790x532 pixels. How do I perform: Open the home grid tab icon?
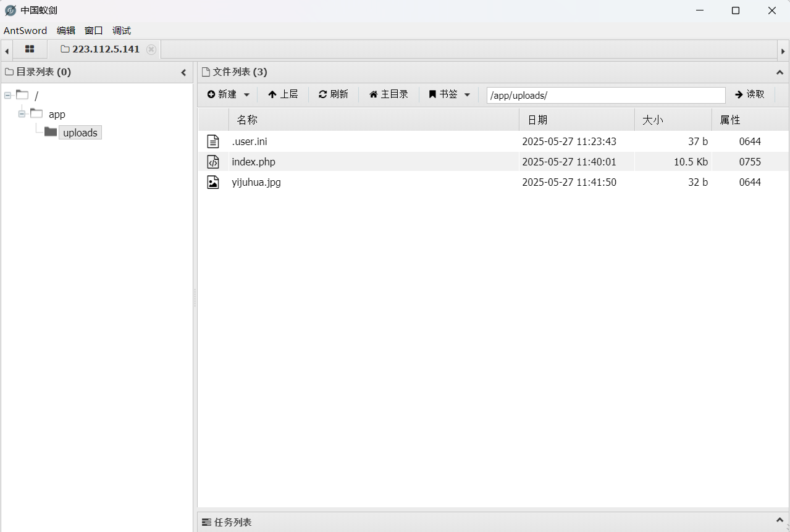(x=30, y=49)
